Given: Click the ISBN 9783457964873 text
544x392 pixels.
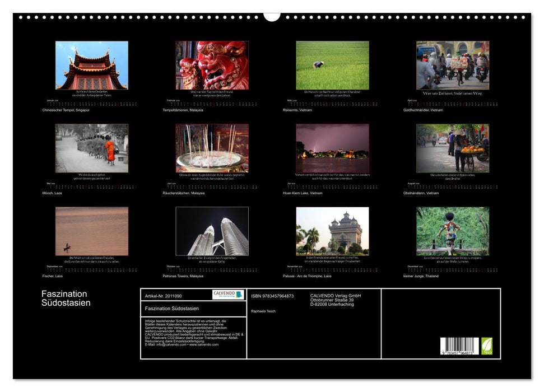Looking at the screenshot, I should 272,296.
